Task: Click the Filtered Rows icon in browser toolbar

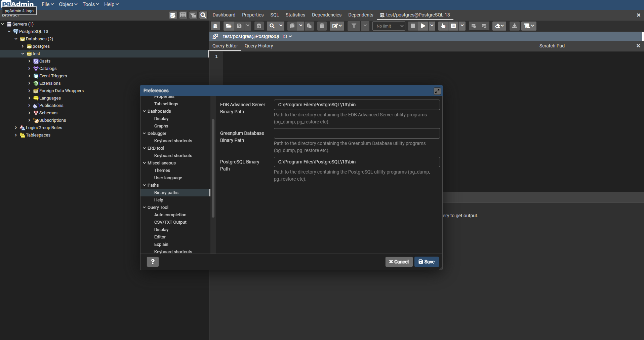Action: 193,15
